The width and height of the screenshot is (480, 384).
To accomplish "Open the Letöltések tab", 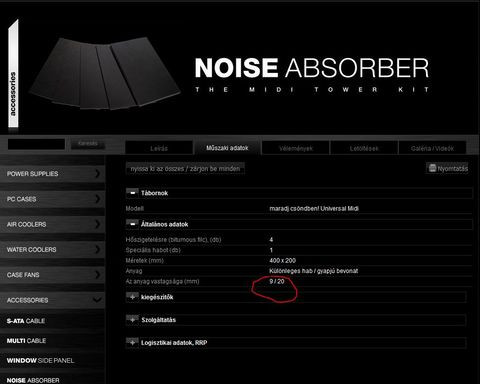I will coord(364,148).
